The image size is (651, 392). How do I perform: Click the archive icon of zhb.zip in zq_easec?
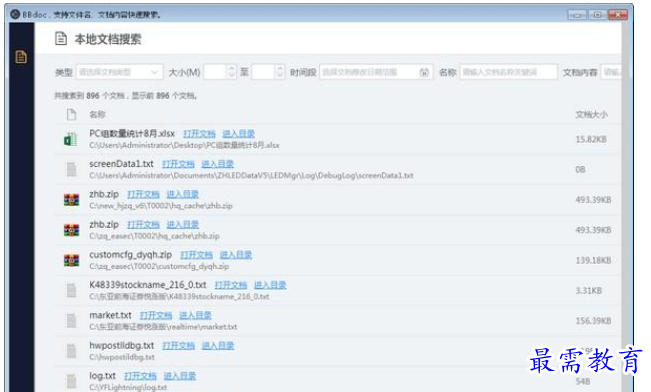(71, 230)
